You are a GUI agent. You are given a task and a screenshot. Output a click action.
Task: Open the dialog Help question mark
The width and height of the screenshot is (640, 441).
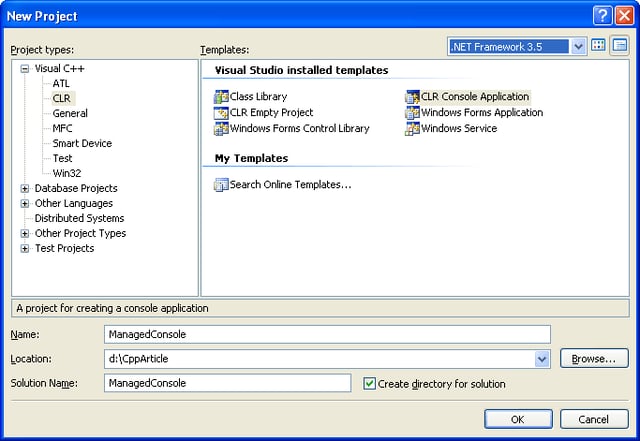point(602,16)
